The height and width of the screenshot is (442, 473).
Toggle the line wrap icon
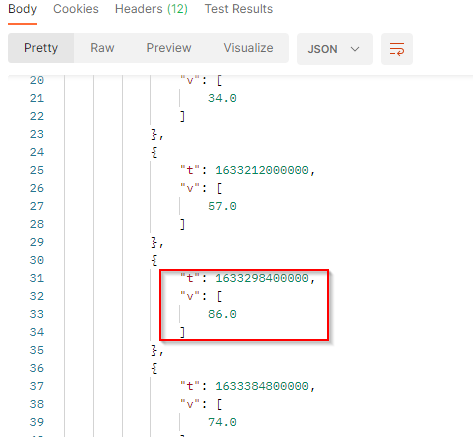397,49
